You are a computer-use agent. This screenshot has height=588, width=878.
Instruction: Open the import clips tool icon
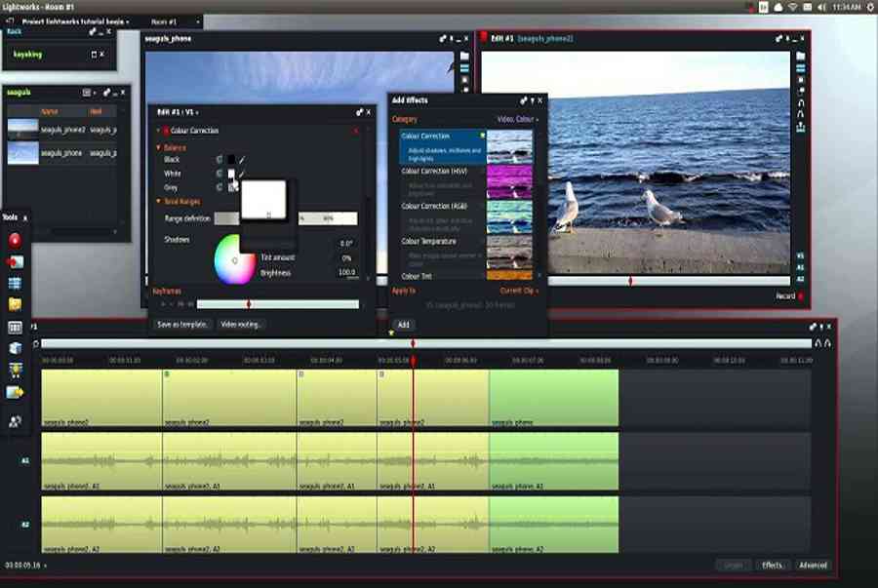point(16,261)
